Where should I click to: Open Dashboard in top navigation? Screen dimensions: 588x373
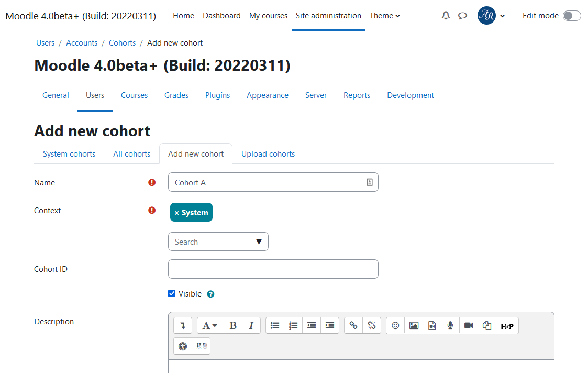point(221,16)
